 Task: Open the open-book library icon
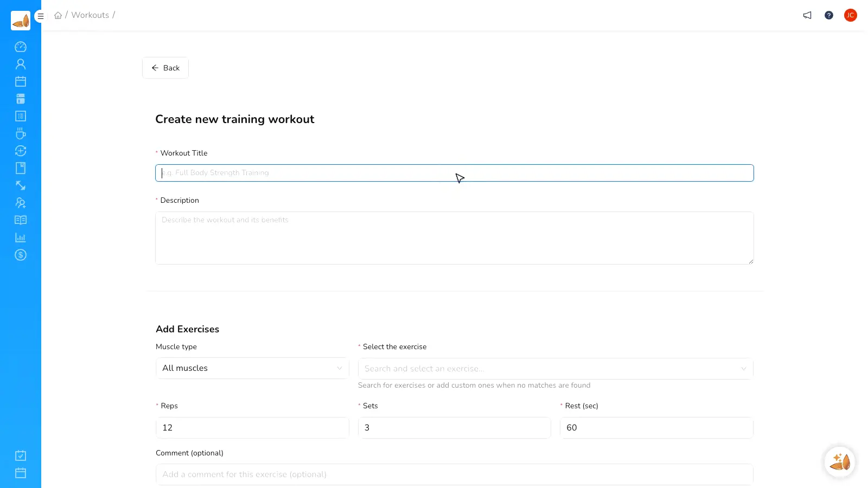(x=21, y=220)
